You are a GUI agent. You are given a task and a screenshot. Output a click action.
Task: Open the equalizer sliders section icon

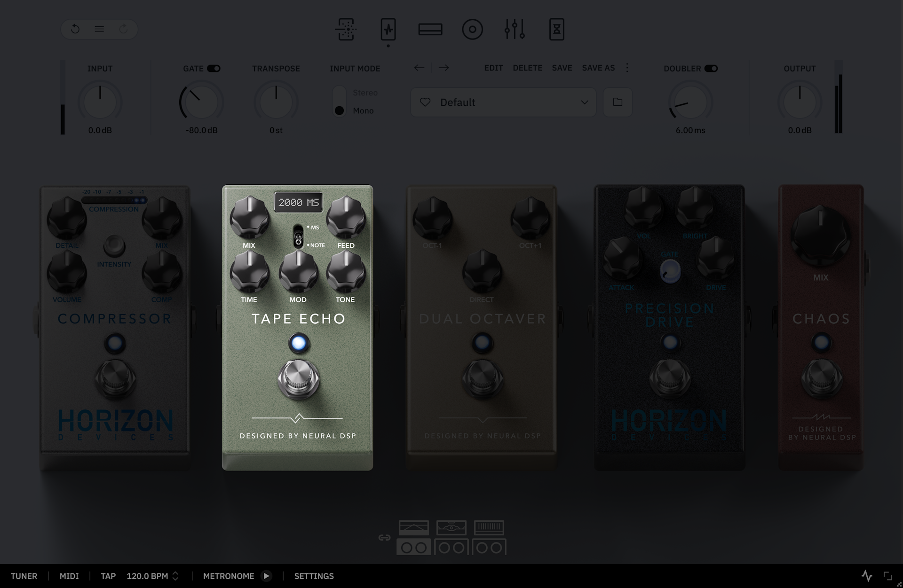(x=515, y=29)
